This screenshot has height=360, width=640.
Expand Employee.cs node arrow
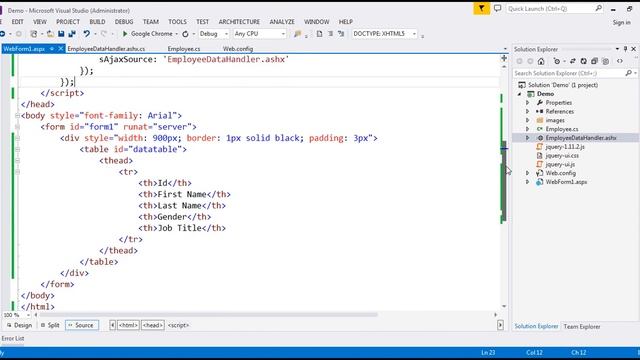[527, 129]
